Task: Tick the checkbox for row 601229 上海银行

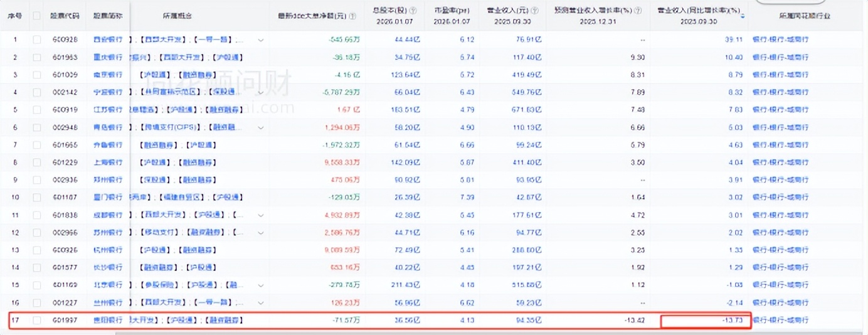Action: pyautogui.click(x=37, y=162)
